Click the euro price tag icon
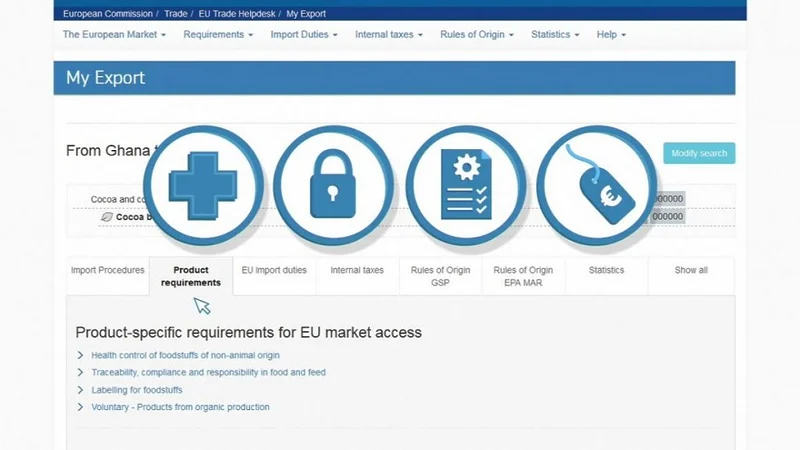The width and height of the screenshot is (800, 450). 601,185
